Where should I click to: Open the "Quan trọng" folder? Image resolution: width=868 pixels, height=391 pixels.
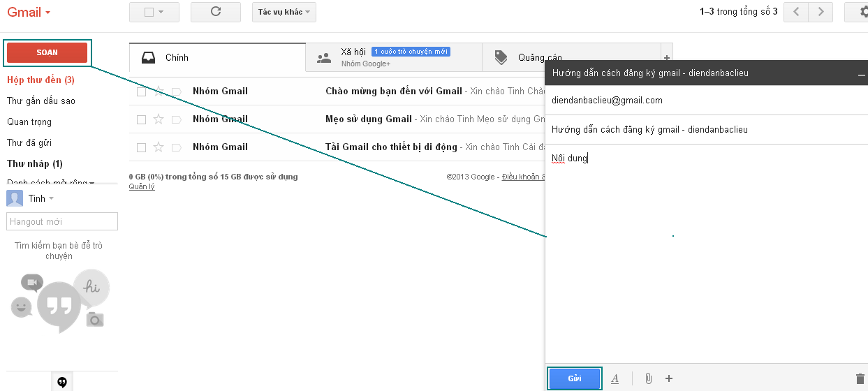(29, 122)
